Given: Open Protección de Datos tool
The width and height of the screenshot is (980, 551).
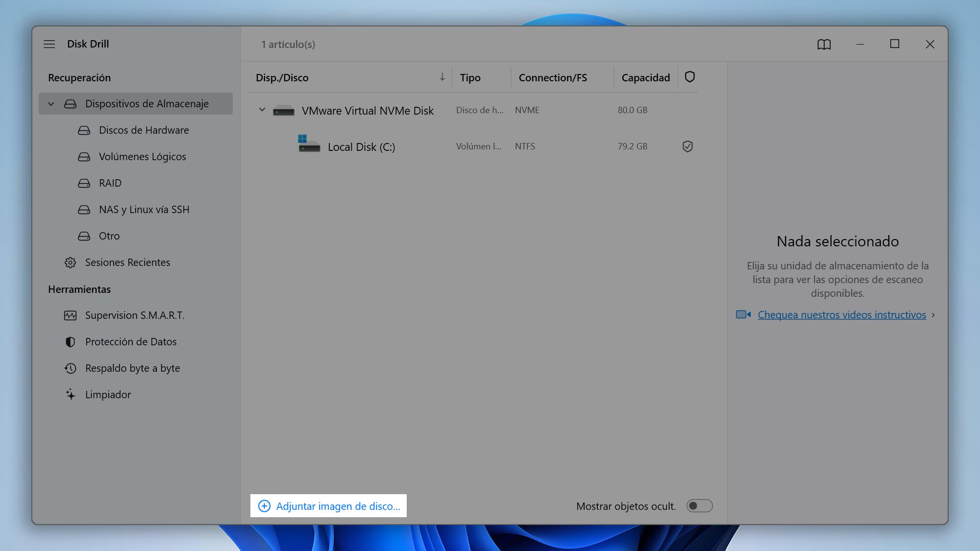Looking at the screenshot, I should [x=131, y=342].
